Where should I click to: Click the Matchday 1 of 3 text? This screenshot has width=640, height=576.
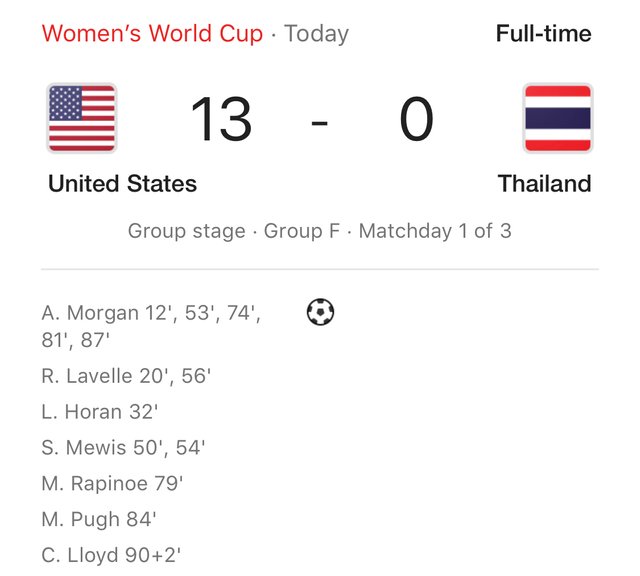[435, 231]
